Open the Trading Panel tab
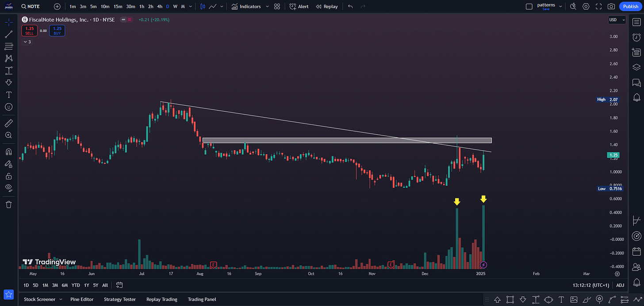Viewport: 644px width, 306px height. [x=202, y=299]
